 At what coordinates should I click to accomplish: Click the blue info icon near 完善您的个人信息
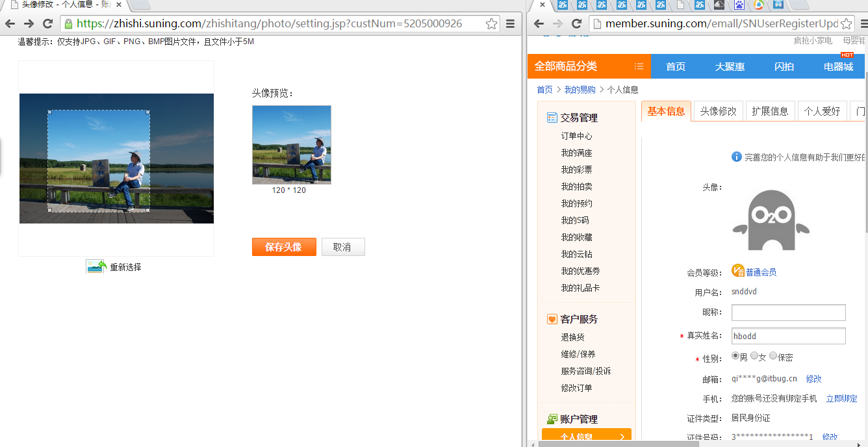736,157
